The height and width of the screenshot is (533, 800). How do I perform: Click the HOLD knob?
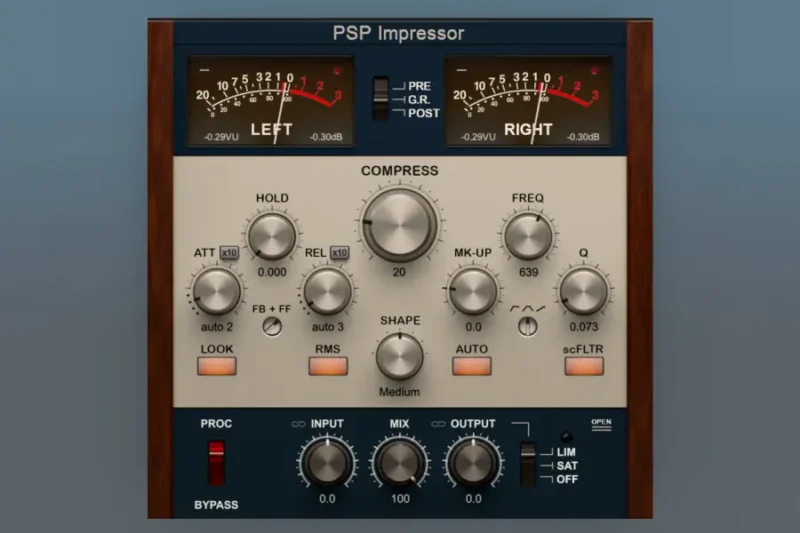pyautogui.click(x=272, y=236)
